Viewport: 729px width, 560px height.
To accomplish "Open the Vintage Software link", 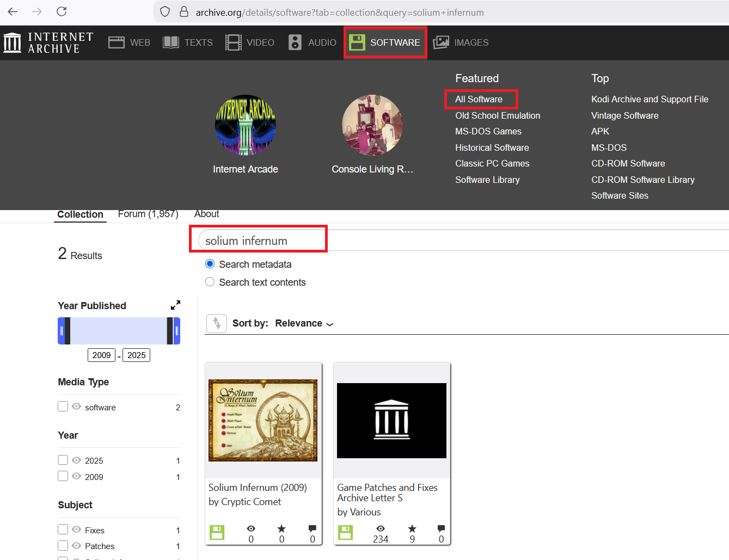I will click(625, 115).
